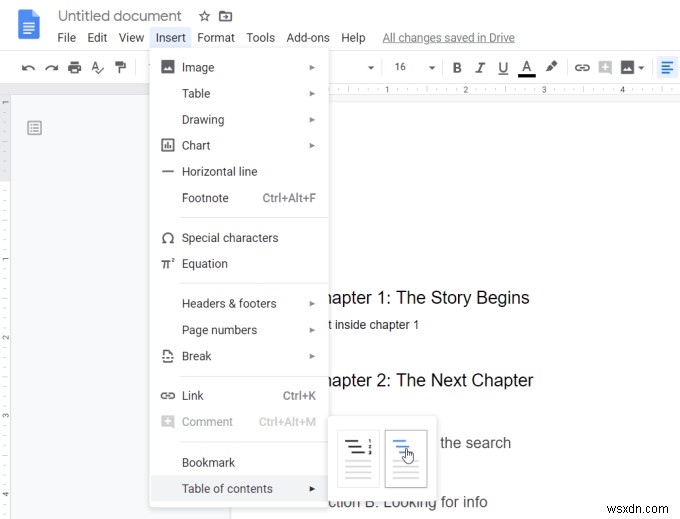Open Special characters dialog
Screen dimensions: 680x519
[x=239, y=238]
